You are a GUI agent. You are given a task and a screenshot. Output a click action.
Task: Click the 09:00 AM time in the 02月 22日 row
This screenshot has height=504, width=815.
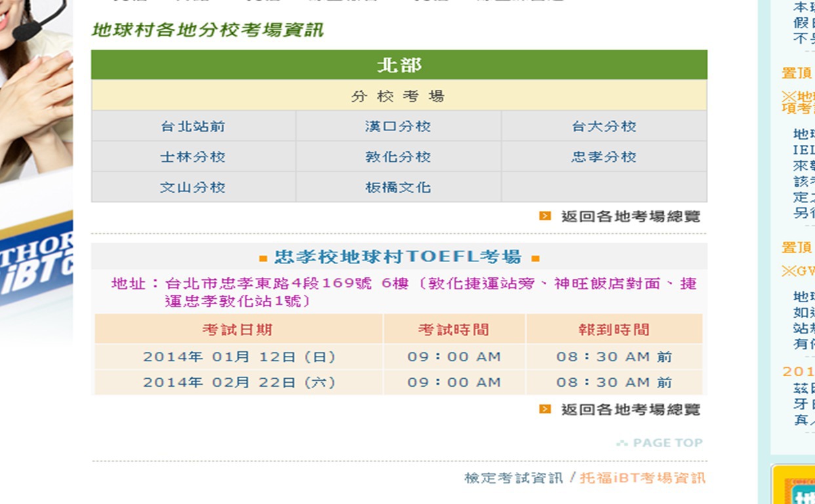pos(454,383)
